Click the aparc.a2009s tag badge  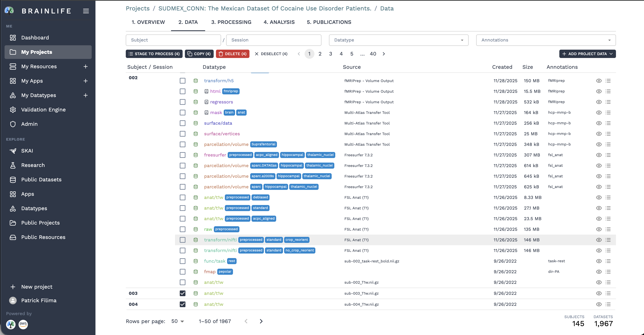[x=263, y=176]
